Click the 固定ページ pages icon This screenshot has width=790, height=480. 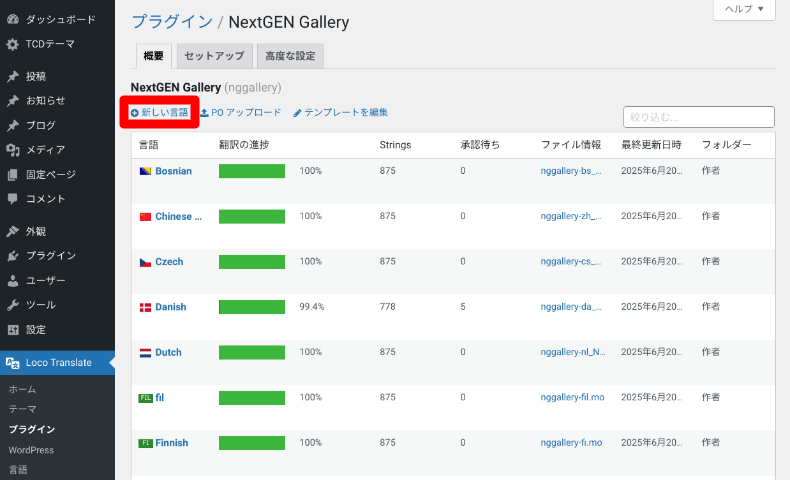click(13, 175)
